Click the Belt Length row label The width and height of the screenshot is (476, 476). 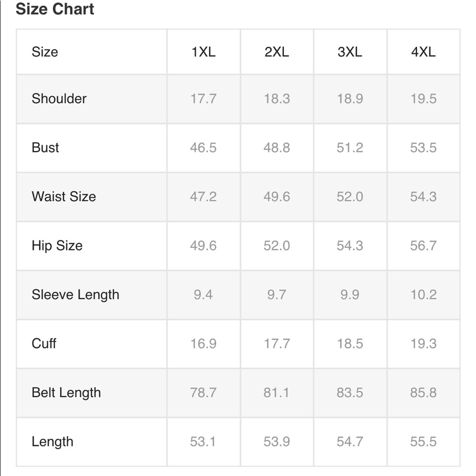coord(66,393)
